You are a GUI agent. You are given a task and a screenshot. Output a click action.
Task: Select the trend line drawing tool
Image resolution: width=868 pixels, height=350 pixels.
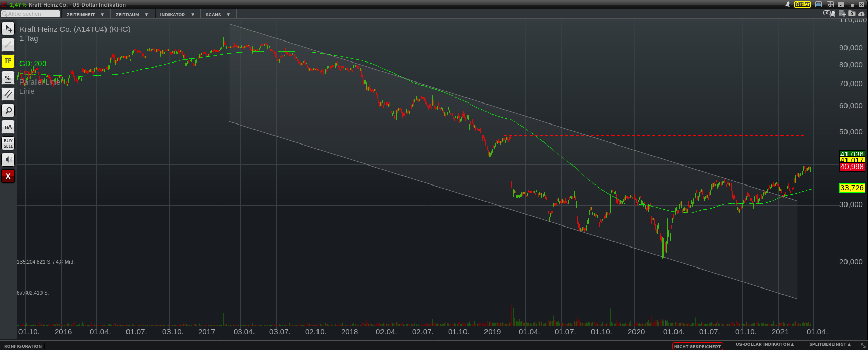pos(8,45)
